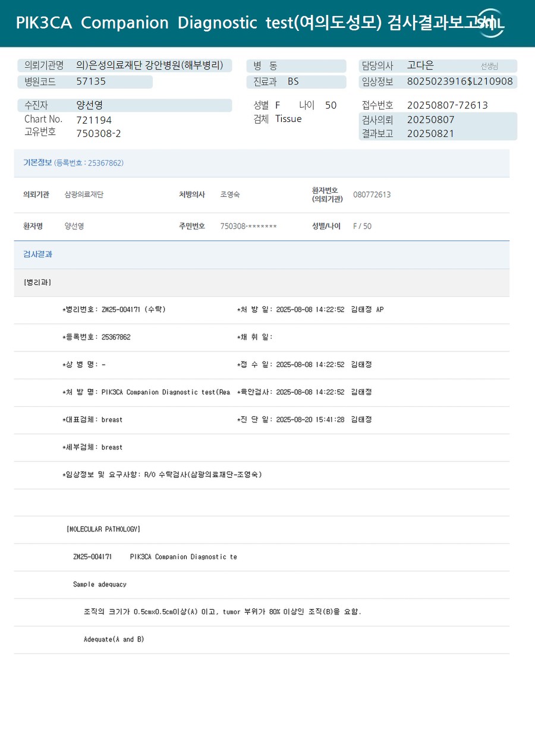This screenshot has height=756, width=535.
Task: Click the 환자번호 080772613 value
Action: [372, 195]
